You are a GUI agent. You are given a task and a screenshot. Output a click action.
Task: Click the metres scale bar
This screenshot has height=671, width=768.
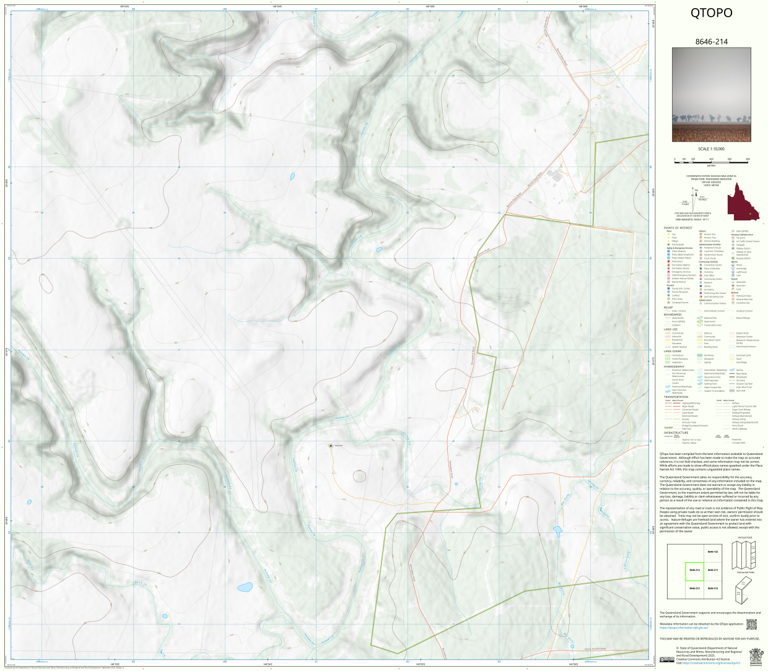(711, 160)
